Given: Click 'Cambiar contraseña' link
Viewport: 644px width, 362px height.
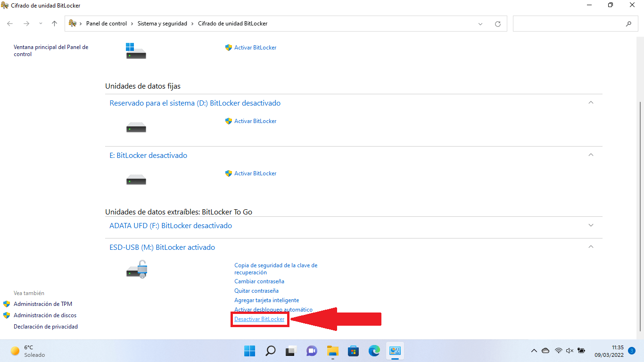Looking at the screenshot, I should (259, 281).
